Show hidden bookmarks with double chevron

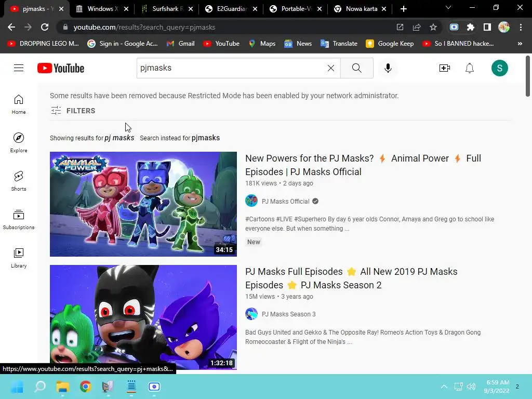click(x=520, y=44)
